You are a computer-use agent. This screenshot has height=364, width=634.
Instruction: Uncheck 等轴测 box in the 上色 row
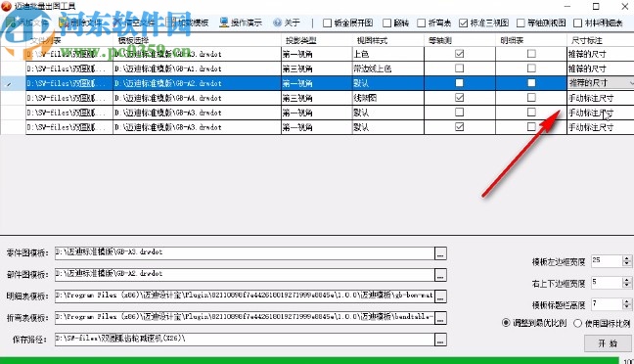(x=459, y=54)
